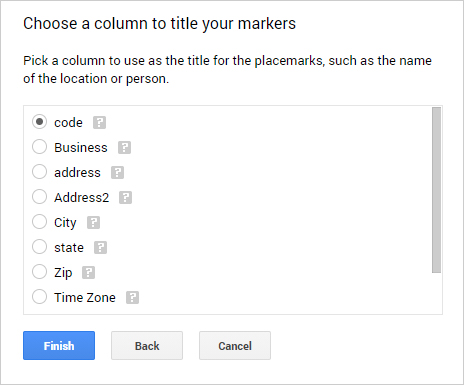Image resolution: width=464 pixels, height=385 pixels.
Task: Select the City radio button
Action: pyautogui.click(x=39, y=222)
